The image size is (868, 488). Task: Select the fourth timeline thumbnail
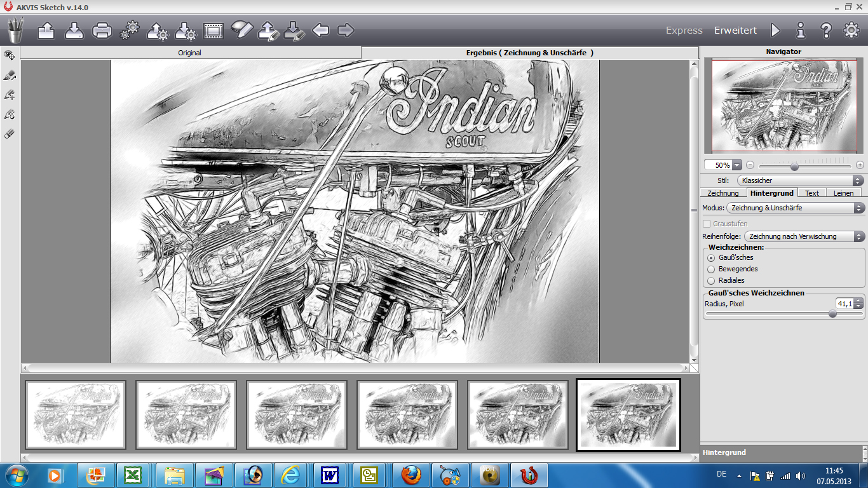tap(407, 415)
